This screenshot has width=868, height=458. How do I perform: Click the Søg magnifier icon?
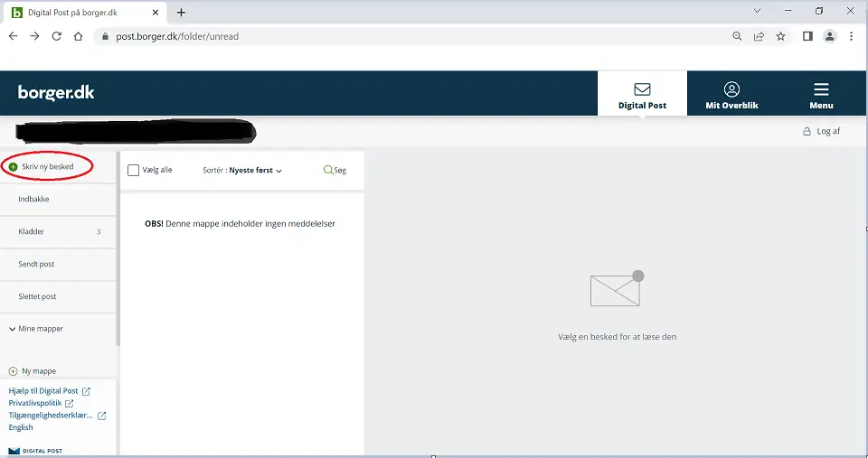[327, 170]
